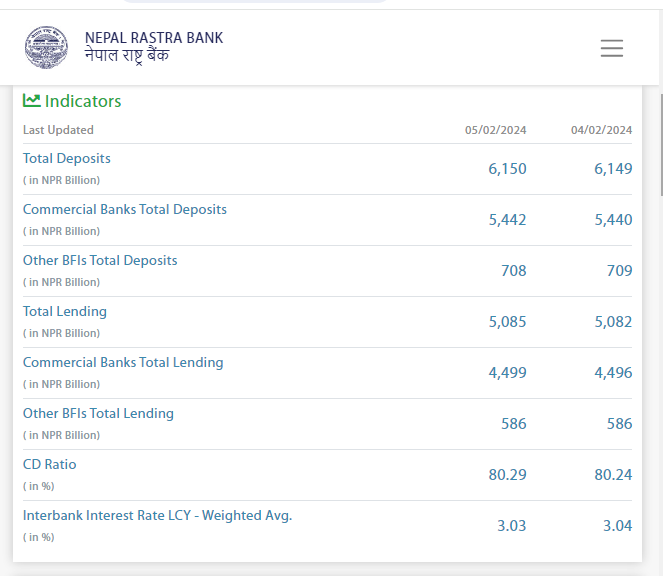Open Commercial Banks Total Deposits link
Viewport: 663px width, 576px height.
coord(125,209)
